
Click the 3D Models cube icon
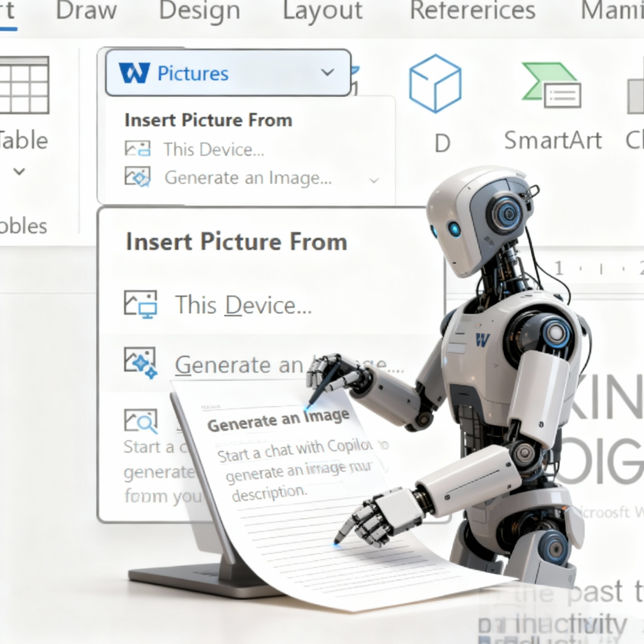435,84
